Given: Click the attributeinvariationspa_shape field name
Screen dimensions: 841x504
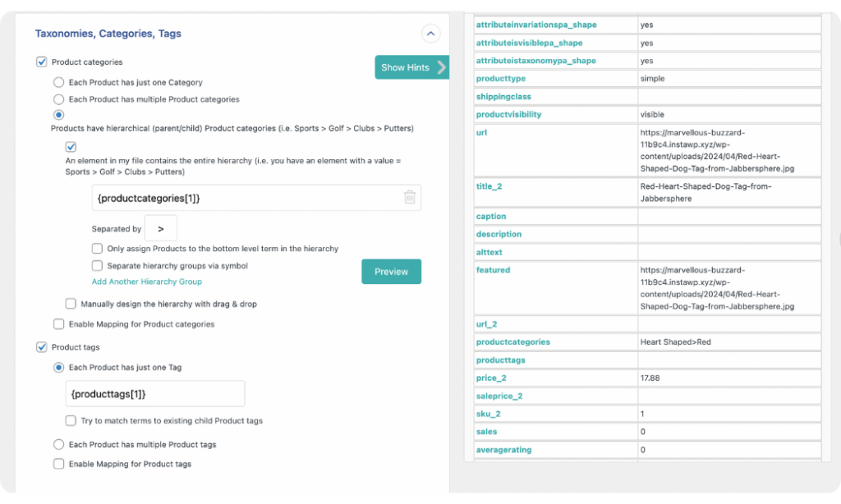Looking at the screenshot, I should tap(536, 25).
